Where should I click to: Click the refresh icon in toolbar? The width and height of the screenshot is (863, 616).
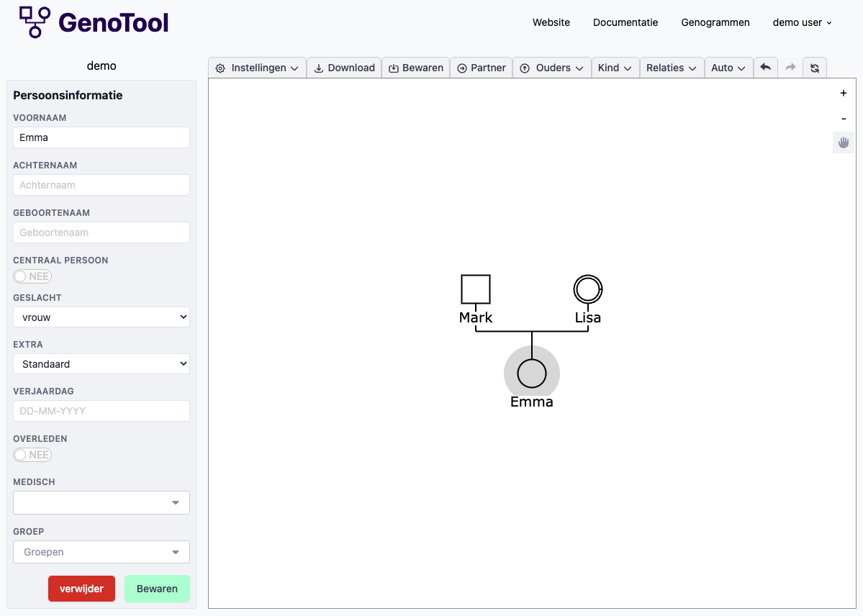814,68
